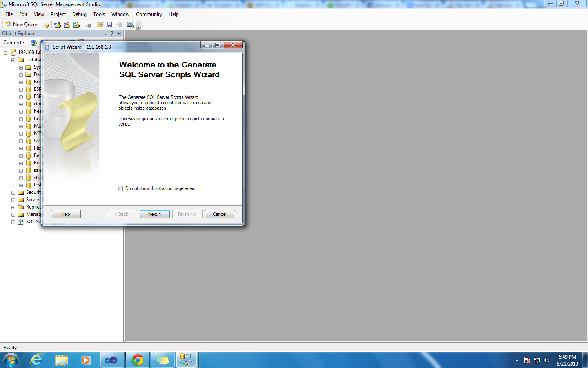The height and width of the screenshot is (368, 588).
Task: Expand the Server Objects folder node
Action: (x=13, y=200)
